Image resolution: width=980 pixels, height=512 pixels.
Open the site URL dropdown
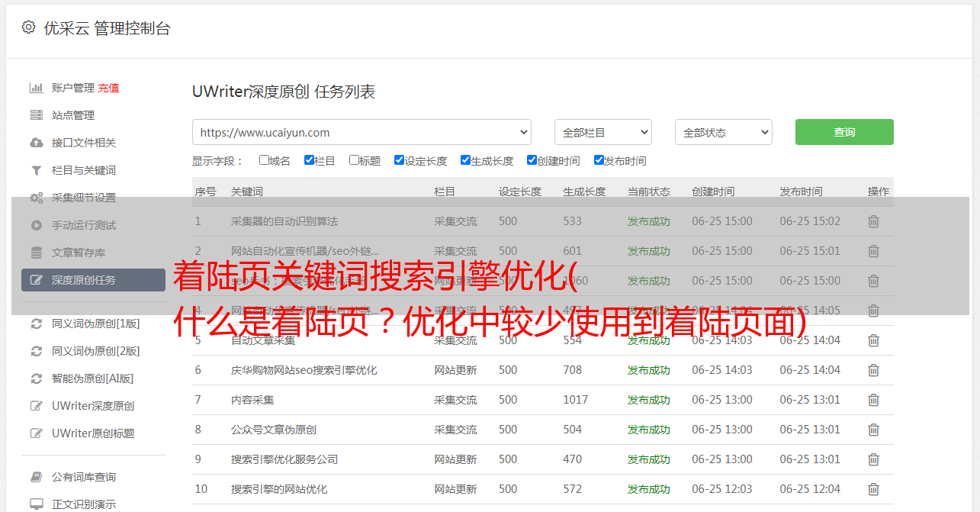(x=361, y=132)
